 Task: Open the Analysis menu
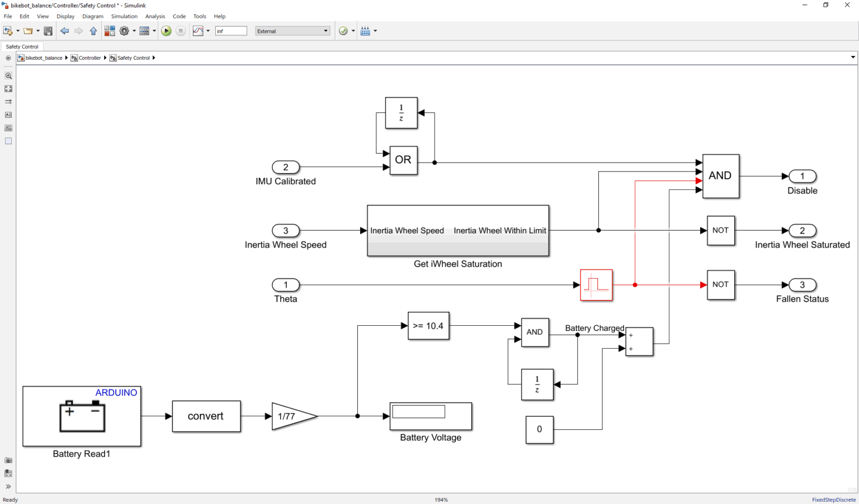point(155,16)
